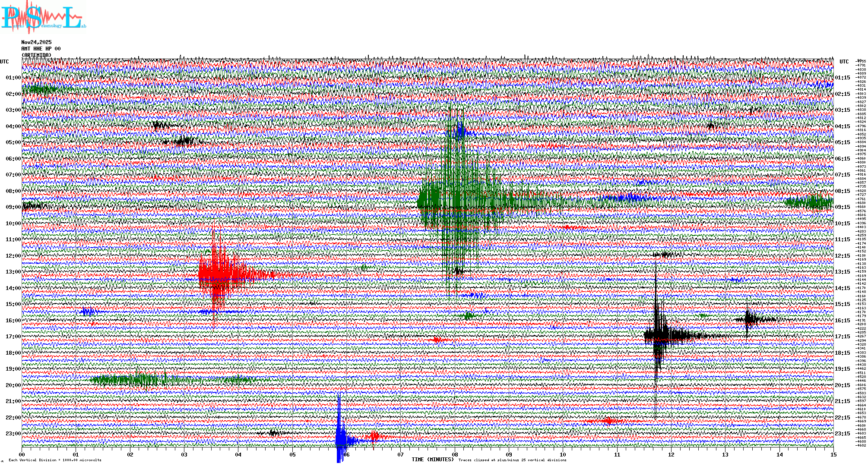Image resolution: width=868 pixels, height=466 pixels.
Task: Click the Nov24,2025 date label
Action: click(36, 42)
